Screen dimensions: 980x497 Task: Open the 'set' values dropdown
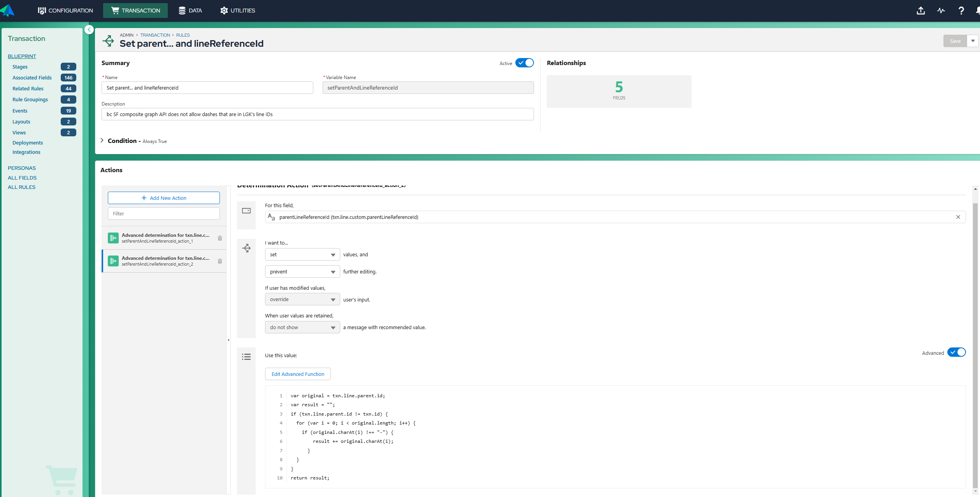302,255
